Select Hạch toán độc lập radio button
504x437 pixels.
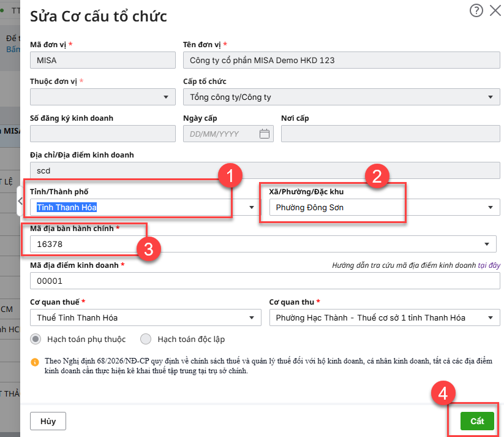coord(146,339)
